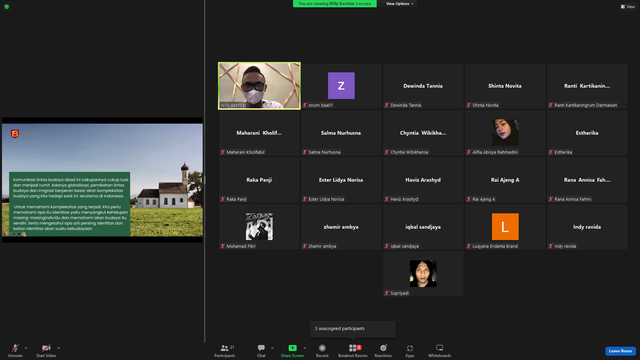Viewport: 640px width, 360px height.
Task: Select the Salma Nurhusna participant tile
Action: [x=341, y=133]
